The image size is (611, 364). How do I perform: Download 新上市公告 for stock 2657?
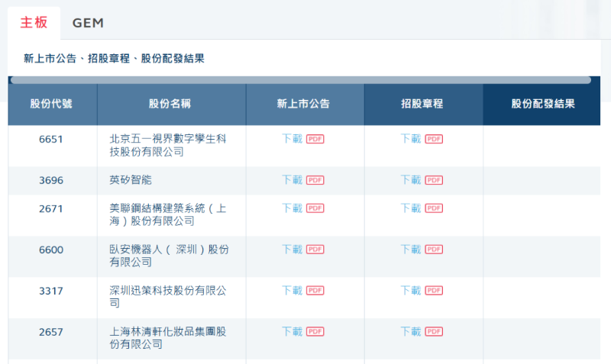(x=293, y=332)
